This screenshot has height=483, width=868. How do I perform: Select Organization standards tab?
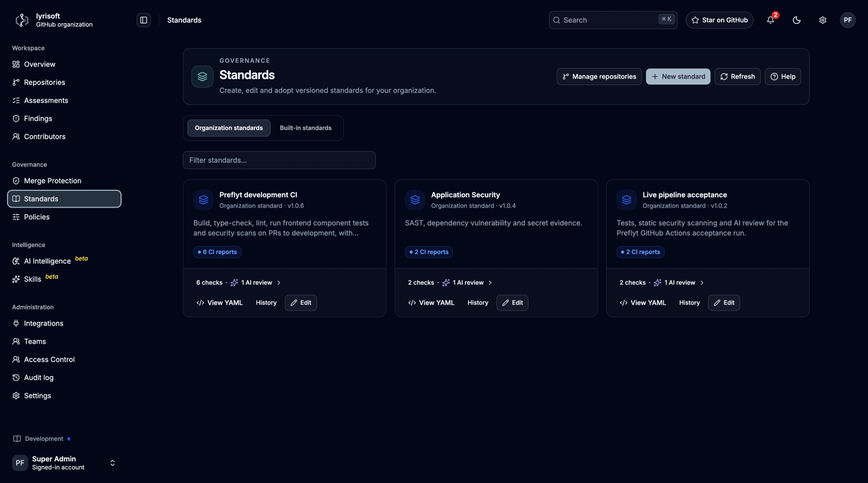(x=229, y=128)
